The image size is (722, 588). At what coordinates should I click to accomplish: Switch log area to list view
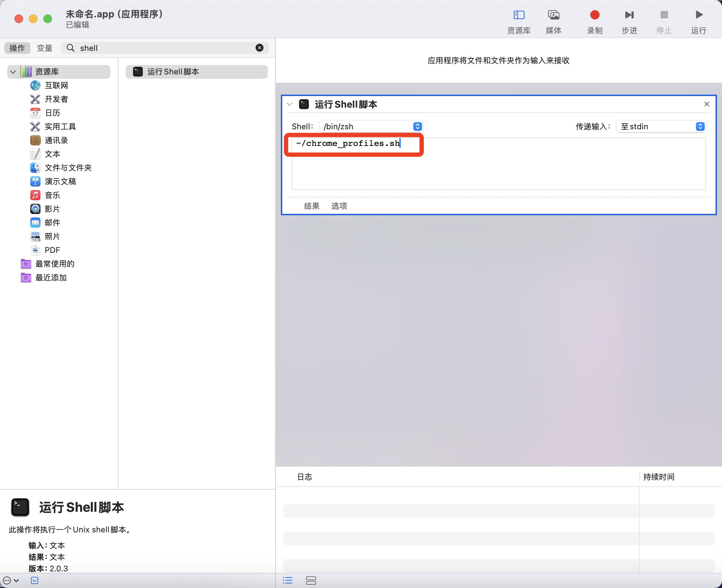[x=288, y=580]
